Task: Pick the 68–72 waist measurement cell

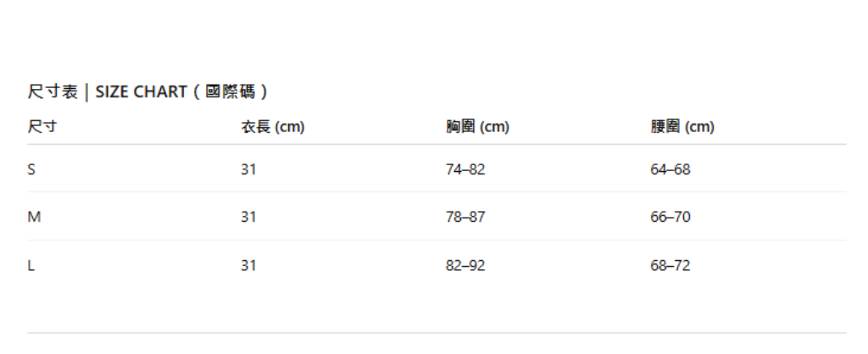Action: click(670, 265)
